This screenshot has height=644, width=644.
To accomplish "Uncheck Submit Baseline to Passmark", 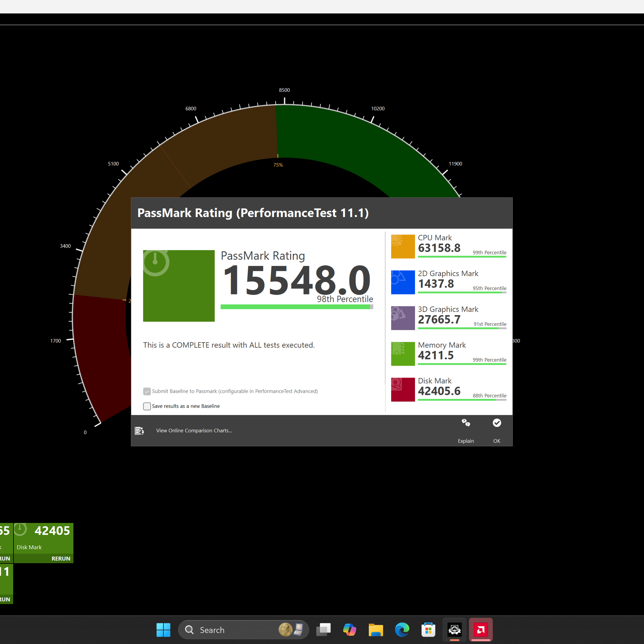I will point(147,391).
